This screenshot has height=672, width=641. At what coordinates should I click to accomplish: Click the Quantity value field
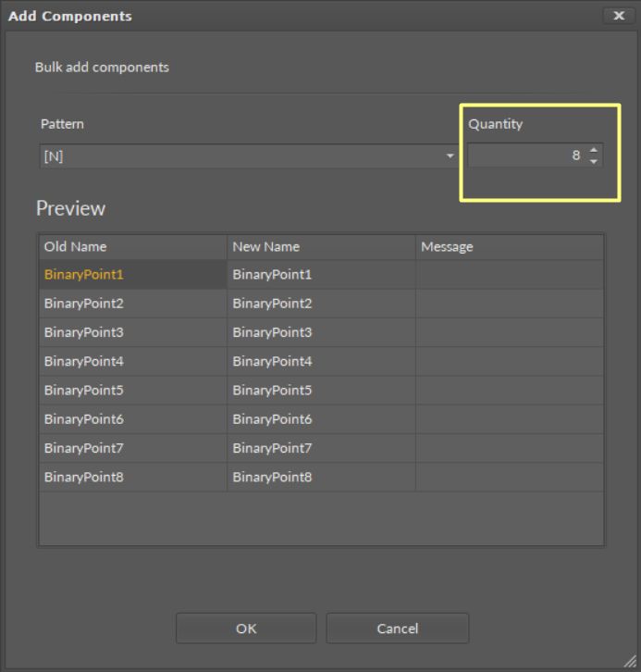click(525, 156)
